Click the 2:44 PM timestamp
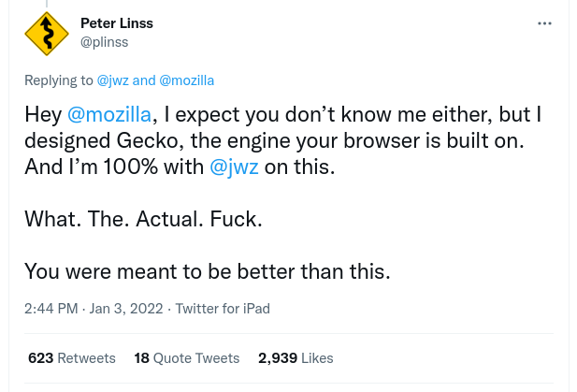Screen dimensions: 577x392 51,309
